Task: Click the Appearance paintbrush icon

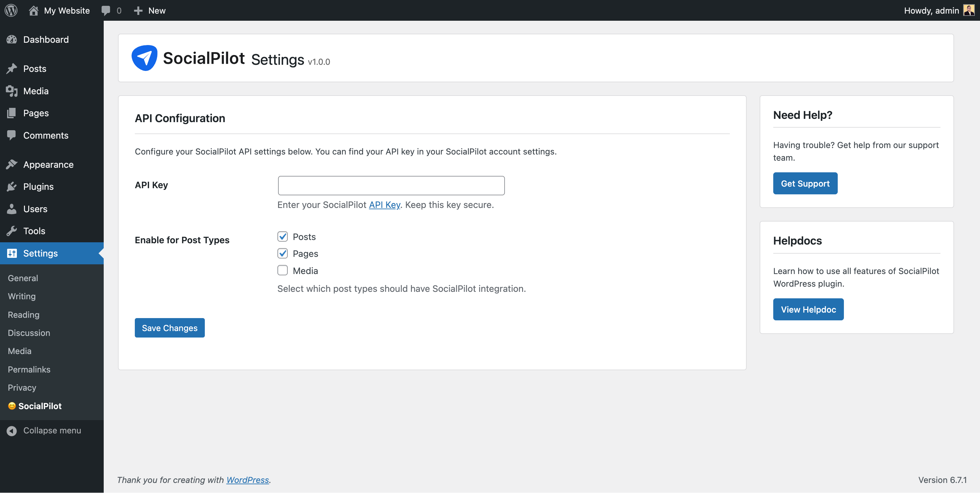Action: pos(12,164)
